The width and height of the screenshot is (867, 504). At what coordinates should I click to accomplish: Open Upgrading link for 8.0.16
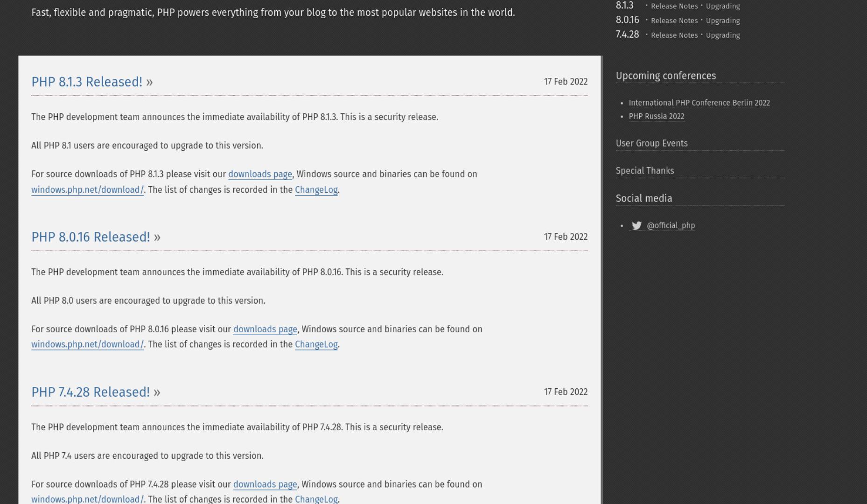pos(723,21)
